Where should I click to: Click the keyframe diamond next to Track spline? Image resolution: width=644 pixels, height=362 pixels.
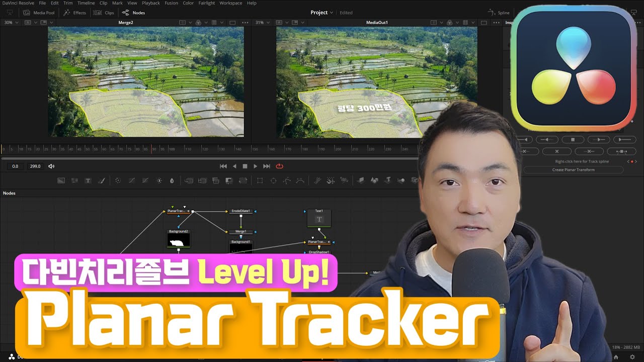632,161
